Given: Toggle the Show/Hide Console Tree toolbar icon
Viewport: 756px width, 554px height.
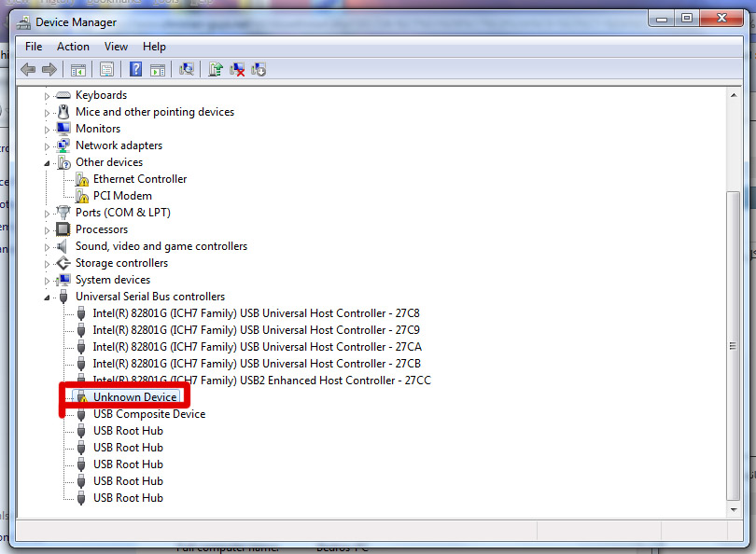Looking at the screenshot, I should (78, 70).
